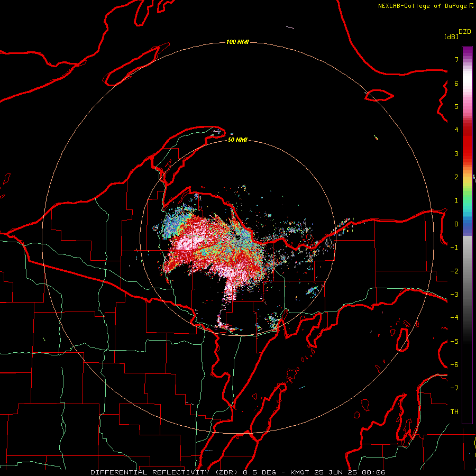Click the DZD legend title
The width and height of the screenshot is (476, 476).
tap(465, 32)
